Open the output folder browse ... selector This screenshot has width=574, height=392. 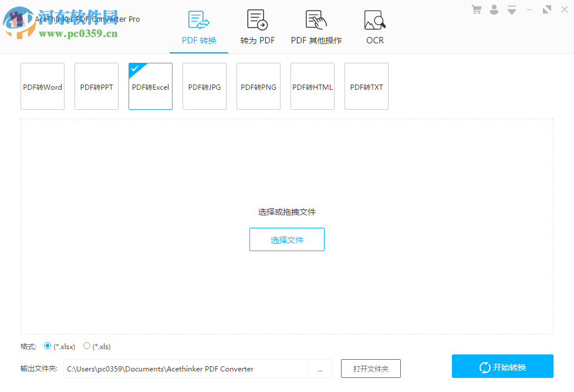(x=320, y=369)
